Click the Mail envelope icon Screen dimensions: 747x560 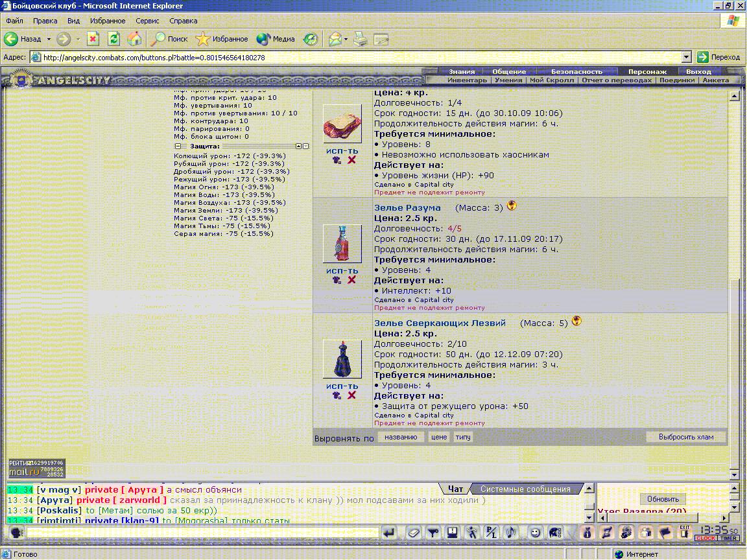click(x=335, y=39)
